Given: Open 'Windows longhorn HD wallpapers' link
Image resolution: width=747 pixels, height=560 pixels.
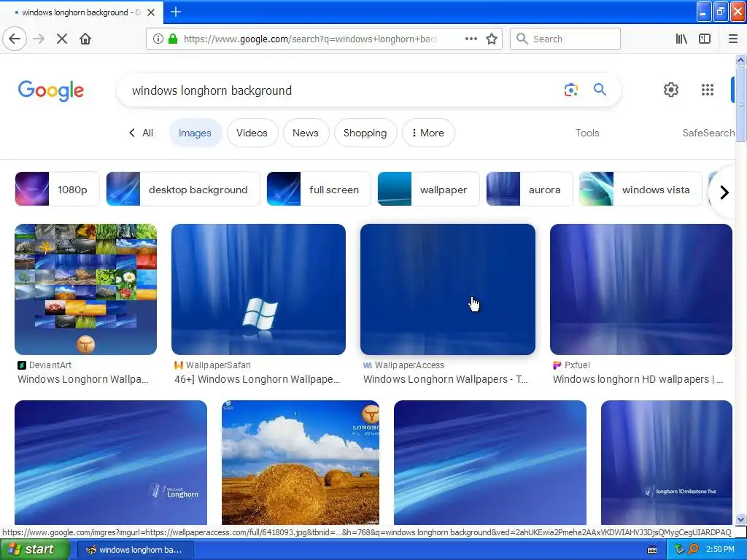Looking at the screenshot, I should pos(638,379).
